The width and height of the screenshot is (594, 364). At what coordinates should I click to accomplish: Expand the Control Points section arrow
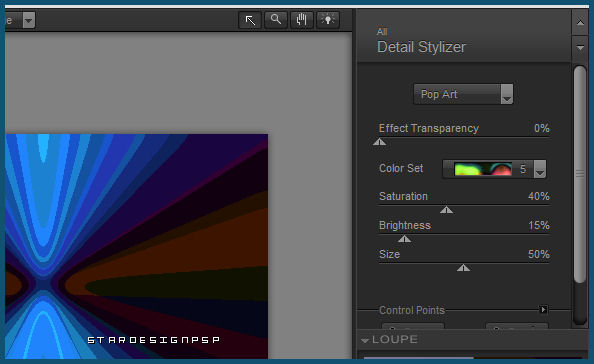(543, 310)
